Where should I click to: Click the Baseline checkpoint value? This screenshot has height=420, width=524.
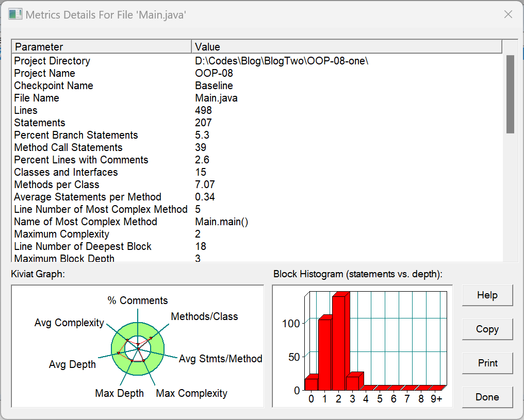[214, 86]
